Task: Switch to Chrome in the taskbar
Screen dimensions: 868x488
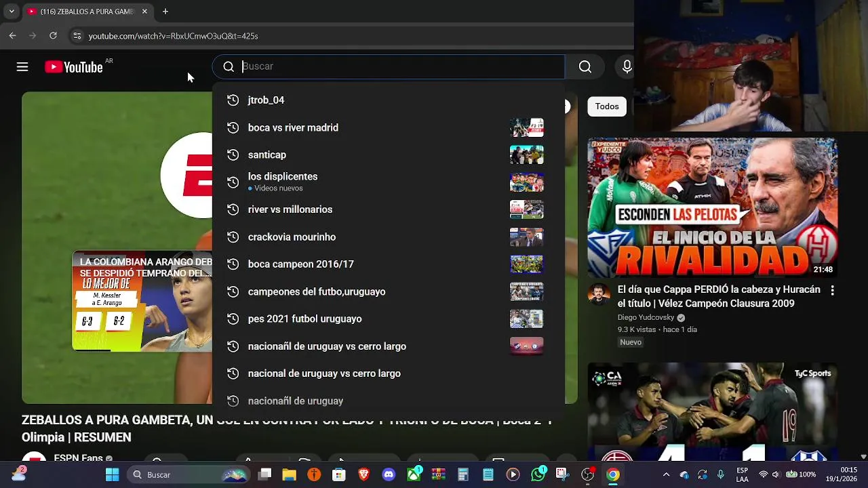Action: click(x=612, y=474)
